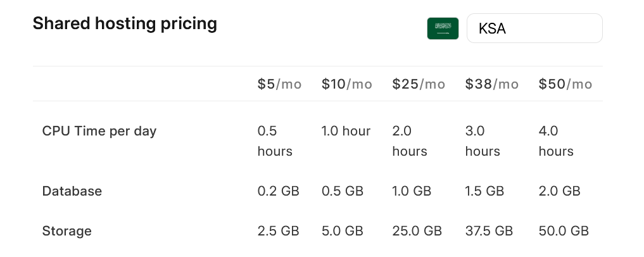Click the 4.0 hours CPU time cell
Viewport: 644px width, 257px height.
coord(556,141)
